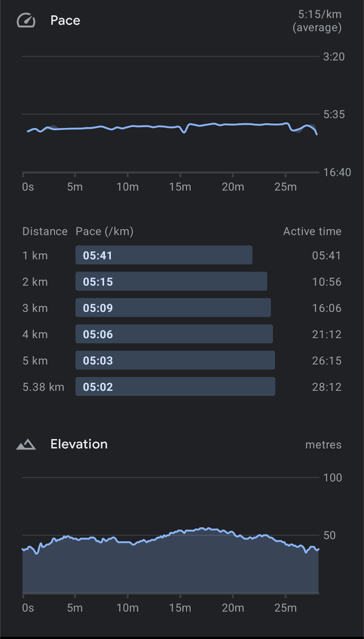Select the 5.38 km pace bar 05:02
Viewport: 364px width, 639px height.
click(x=175, y=387)
